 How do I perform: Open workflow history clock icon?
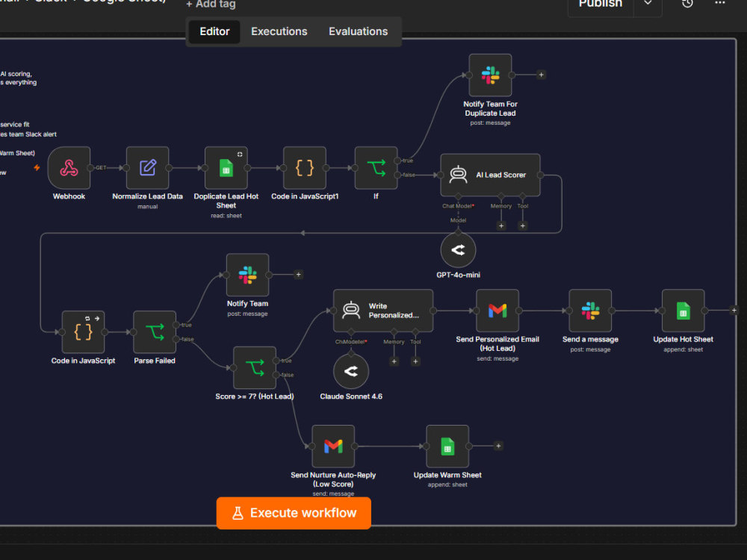pos(687,4)
